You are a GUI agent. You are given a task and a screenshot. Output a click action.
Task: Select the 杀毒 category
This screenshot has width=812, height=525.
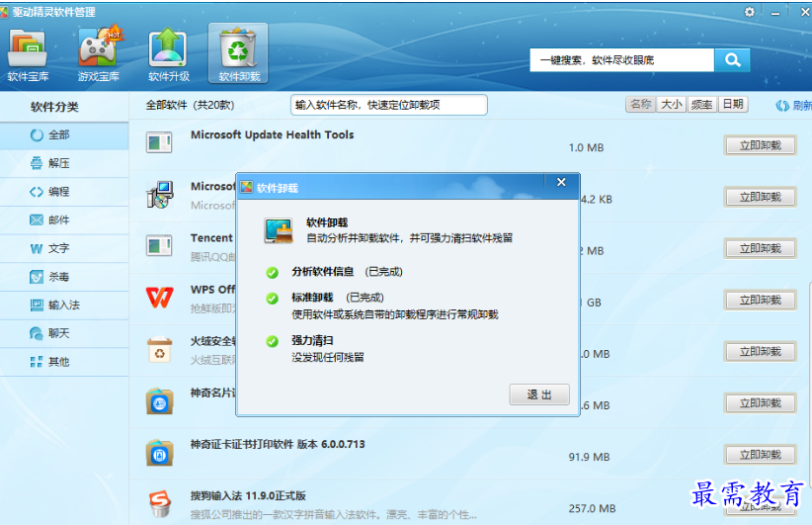64,277
